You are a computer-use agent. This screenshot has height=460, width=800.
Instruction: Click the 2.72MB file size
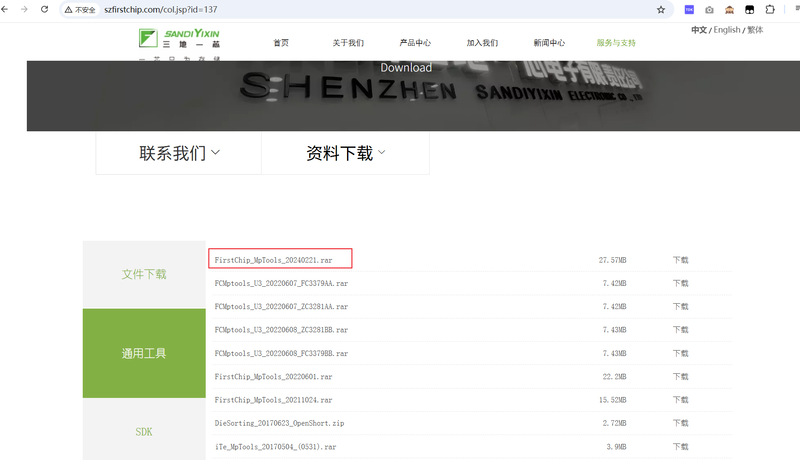[614, 423]
